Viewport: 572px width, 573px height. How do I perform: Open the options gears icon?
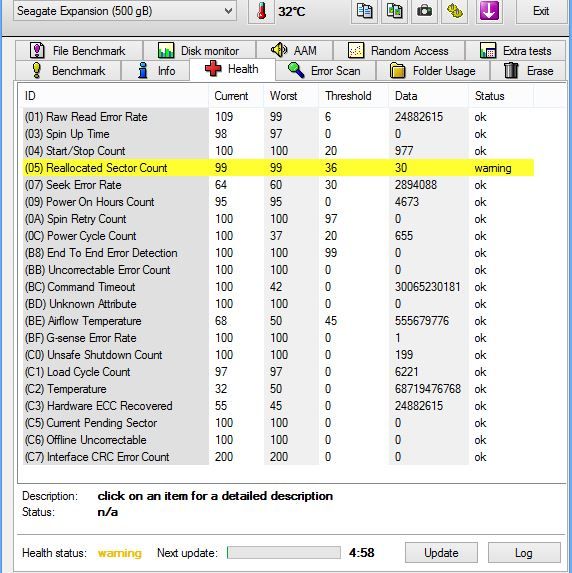coord(454,11)
